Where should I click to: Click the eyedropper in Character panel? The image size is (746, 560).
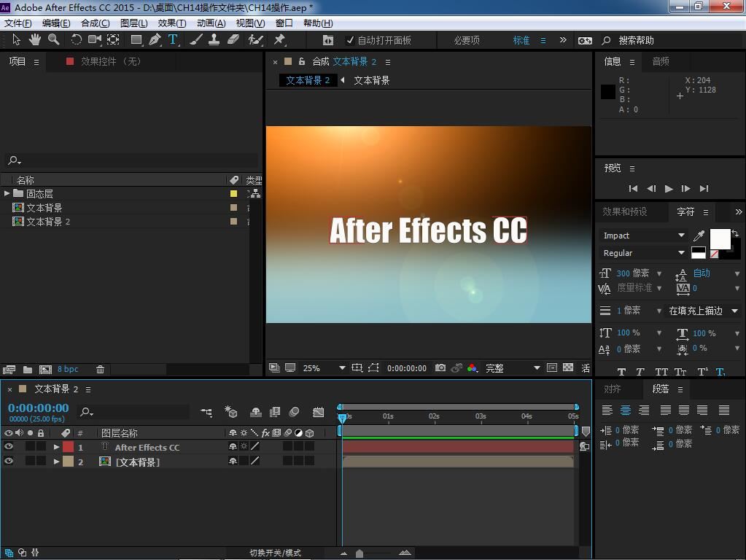point(699,236)
